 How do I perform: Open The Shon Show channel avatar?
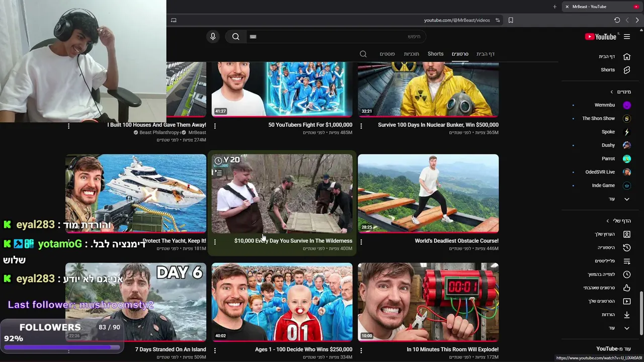(x=627, y=119)
